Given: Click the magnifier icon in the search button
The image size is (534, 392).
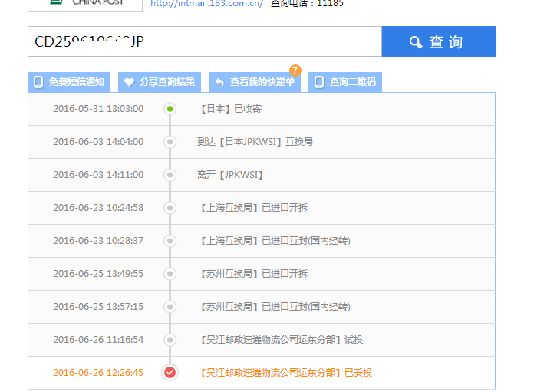Looking at the screenshot, I should point(416,42).
